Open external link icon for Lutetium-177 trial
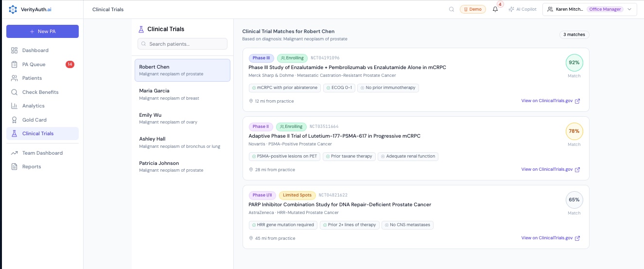644x269 pixels. pyautogui.click(x=577, y=170)
